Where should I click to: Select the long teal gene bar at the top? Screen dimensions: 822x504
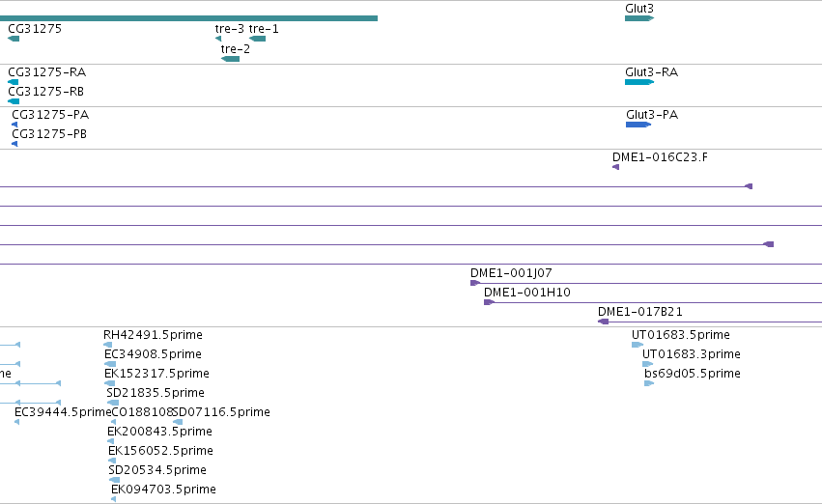pos(188,18)
